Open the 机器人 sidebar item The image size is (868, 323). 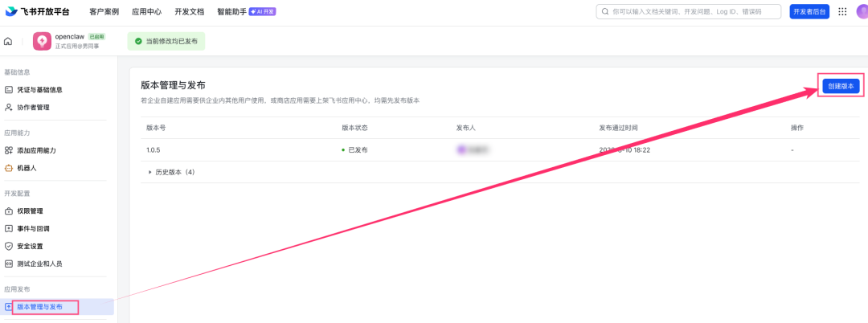pos(27,168)
